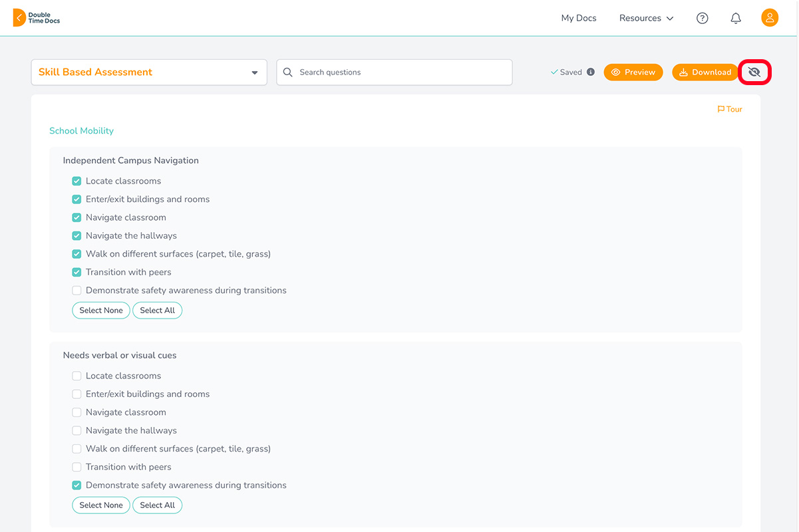799x532 pixels.
Task: Open the Skill Based Assessment document selector
Action: (x=149, y=72)
